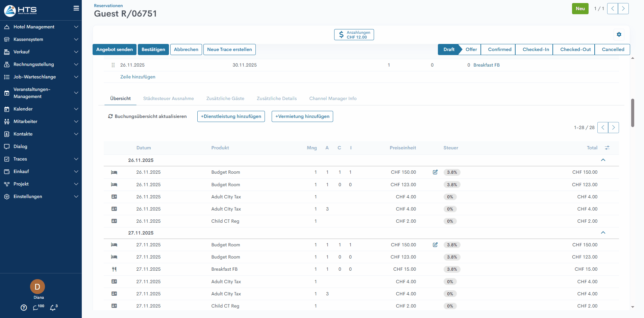Open the Anzahlungen CHF 12.00 button
Viewport: 644px width, 318px height.
(x=354, y=34)
